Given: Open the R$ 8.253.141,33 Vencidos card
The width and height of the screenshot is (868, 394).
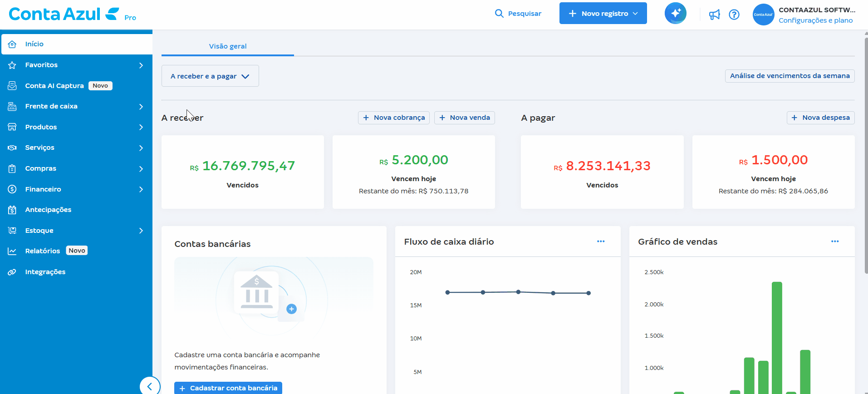Looking at the screenshot, I should (x=602, y=172).
